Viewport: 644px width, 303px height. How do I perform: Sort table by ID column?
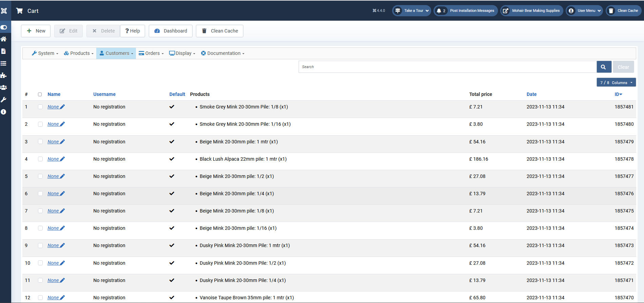pyautogui.click(x=618, y=94)
